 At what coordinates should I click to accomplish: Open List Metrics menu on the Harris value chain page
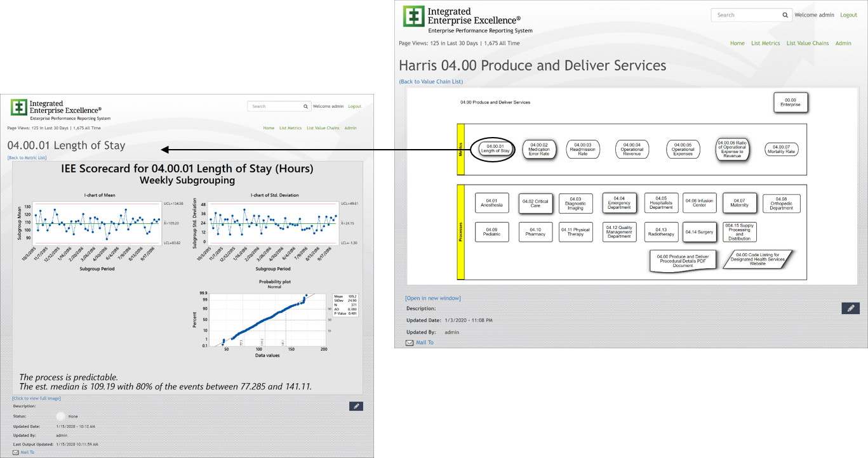[x=765, y=43]
